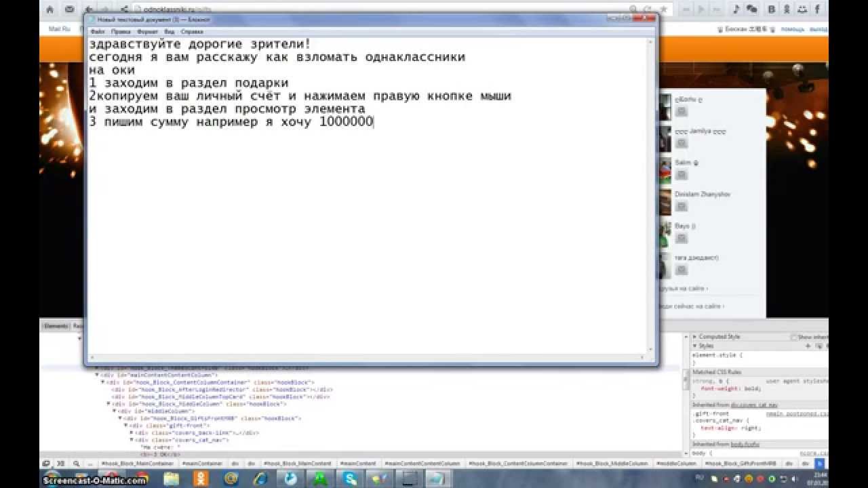Open the Друзья на сайте link
The width and height of the screenshot is (868, 488).
coord(684,288)
